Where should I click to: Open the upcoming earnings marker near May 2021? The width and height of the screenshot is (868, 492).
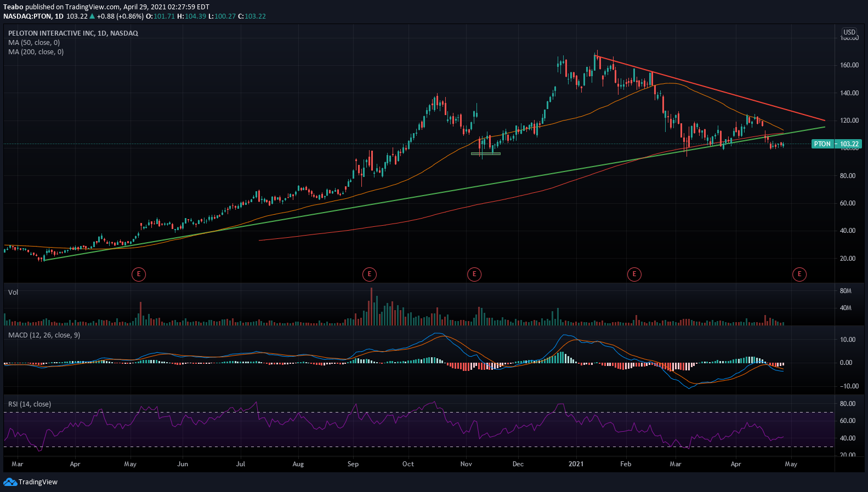tap(799, 274)
